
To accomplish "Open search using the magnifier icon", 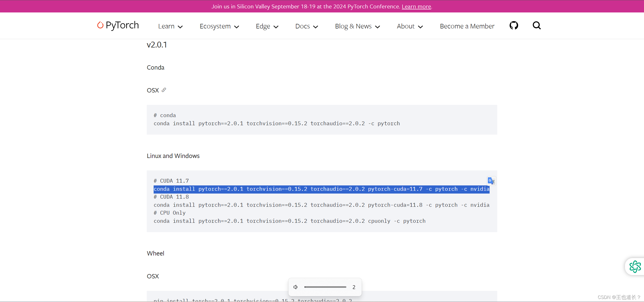I will pos(536,25).
